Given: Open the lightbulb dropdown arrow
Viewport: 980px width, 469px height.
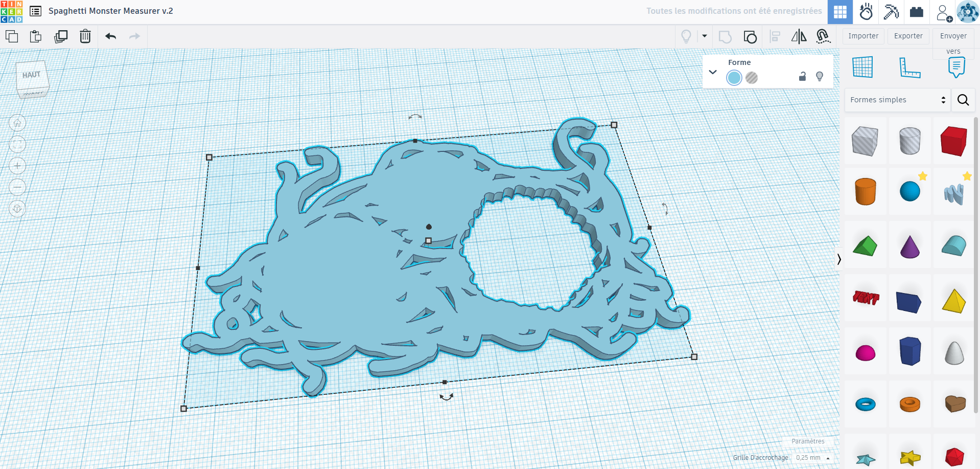Looking at the screenshot, I should tap(705, 36).
